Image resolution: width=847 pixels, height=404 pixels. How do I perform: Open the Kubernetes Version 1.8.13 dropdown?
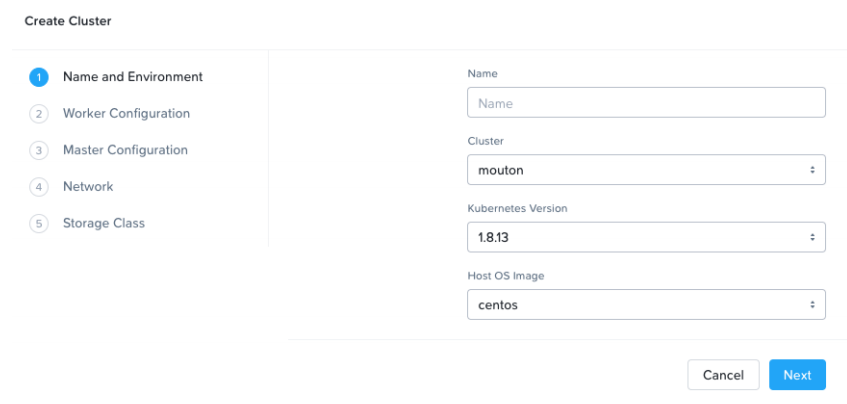point(646,237)
